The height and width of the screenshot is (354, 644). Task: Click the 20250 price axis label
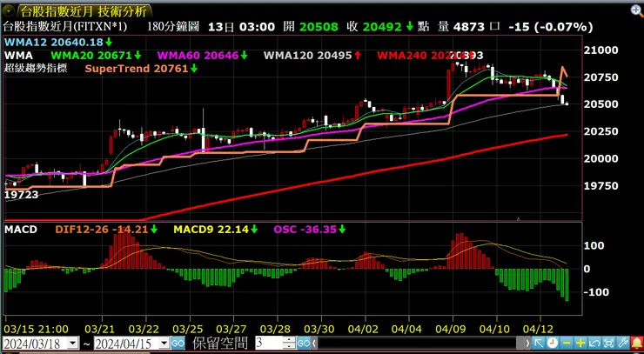[x=602, y=132]
